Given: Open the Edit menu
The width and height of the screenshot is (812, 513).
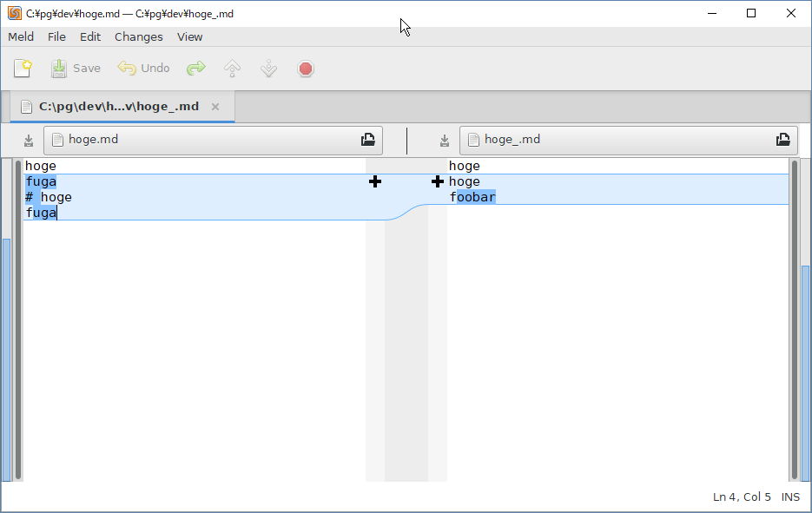Looking at the screenshot, I should pos(90,36).
